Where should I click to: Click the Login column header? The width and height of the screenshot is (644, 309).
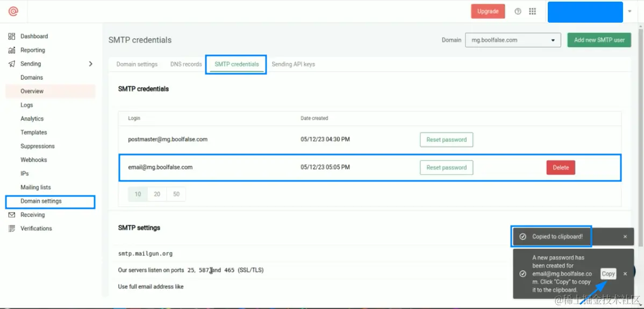[x=134, y=118]
